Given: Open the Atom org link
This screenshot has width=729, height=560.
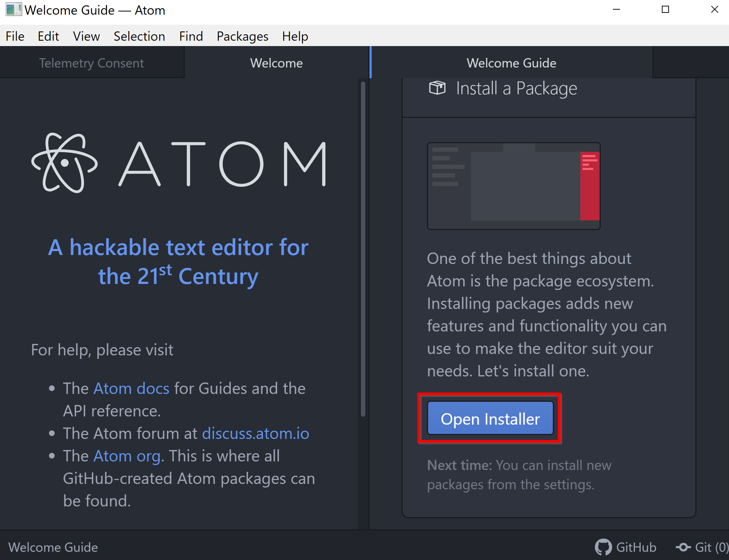Looking at the screenshot, I should 127,456.
